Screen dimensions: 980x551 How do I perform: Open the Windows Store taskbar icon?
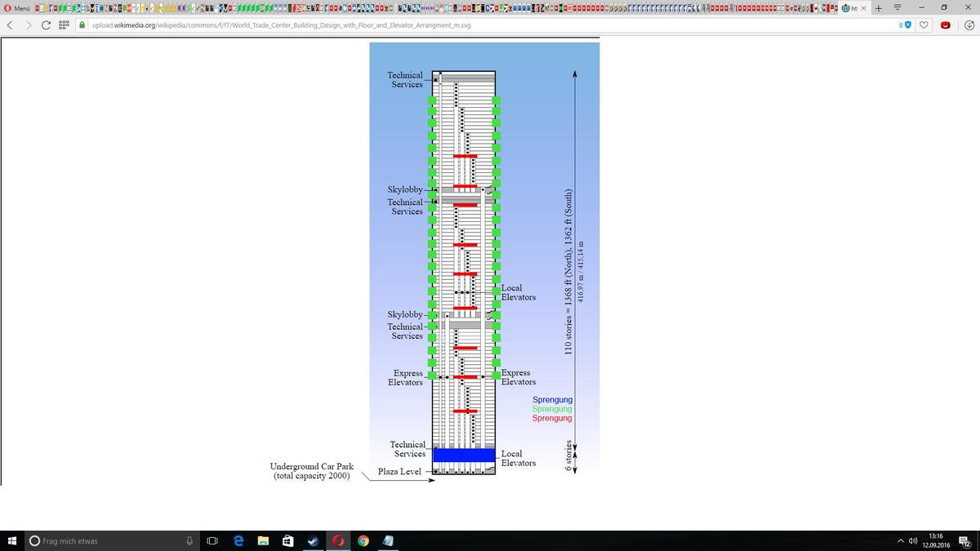(287, 541)
